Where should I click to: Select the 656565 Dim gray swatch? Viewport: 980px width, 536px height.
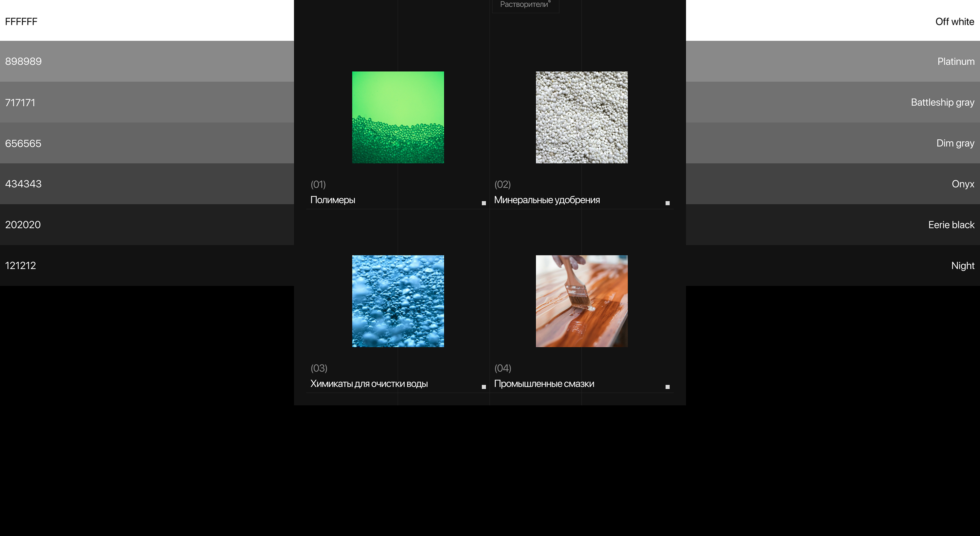pyautogui.click(x=490, y=143)
